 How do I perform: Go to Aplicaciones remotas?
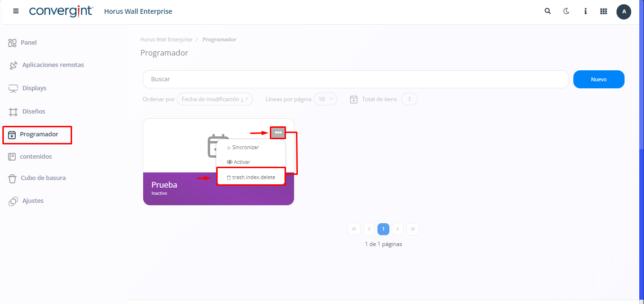point(53,65)
